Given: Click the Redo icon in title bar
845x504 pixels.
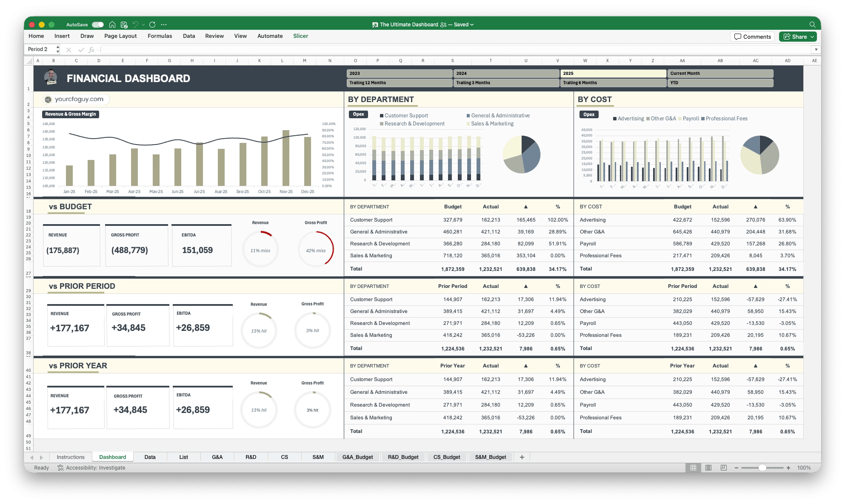Looking at the screenshot, I should (152, 25).
